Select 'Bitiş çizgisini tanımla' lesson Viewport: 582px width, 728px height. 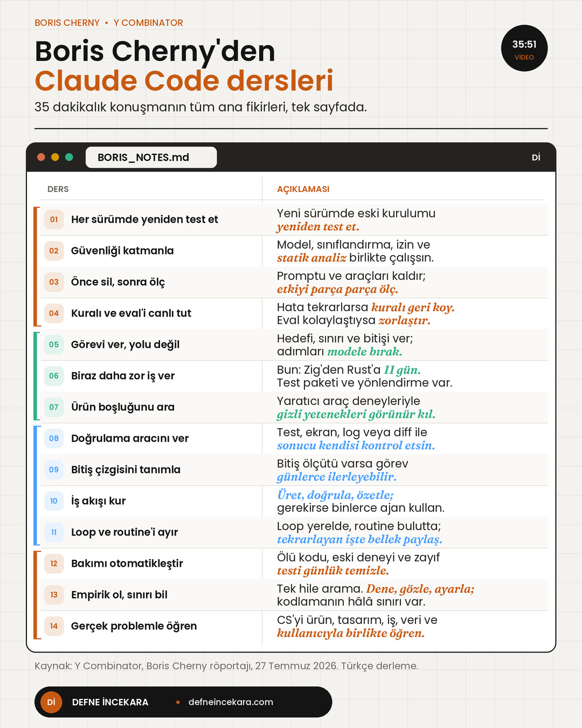[126, 470]
